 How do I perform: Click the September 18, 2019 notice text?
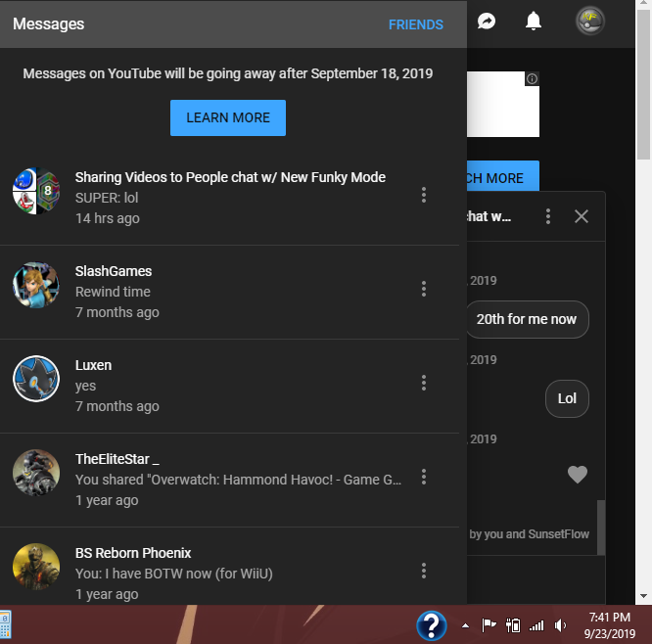(228, 73)
